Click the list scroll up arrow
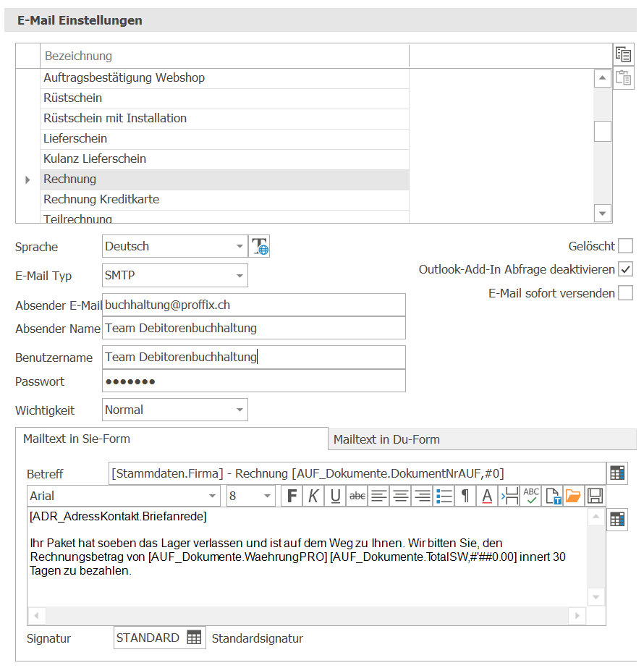The image size is (644, 668). (x=602, y=78)
